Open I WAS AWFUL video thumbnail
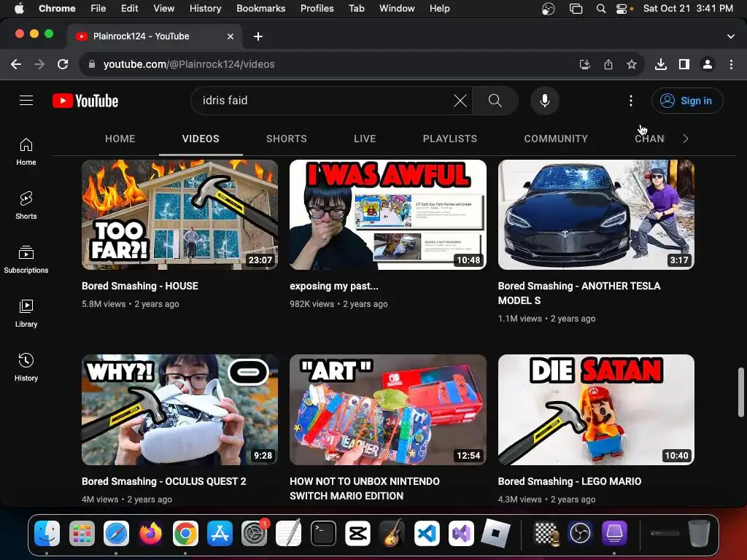Screen dimensions: 747x560 click(x=388, y=215)
